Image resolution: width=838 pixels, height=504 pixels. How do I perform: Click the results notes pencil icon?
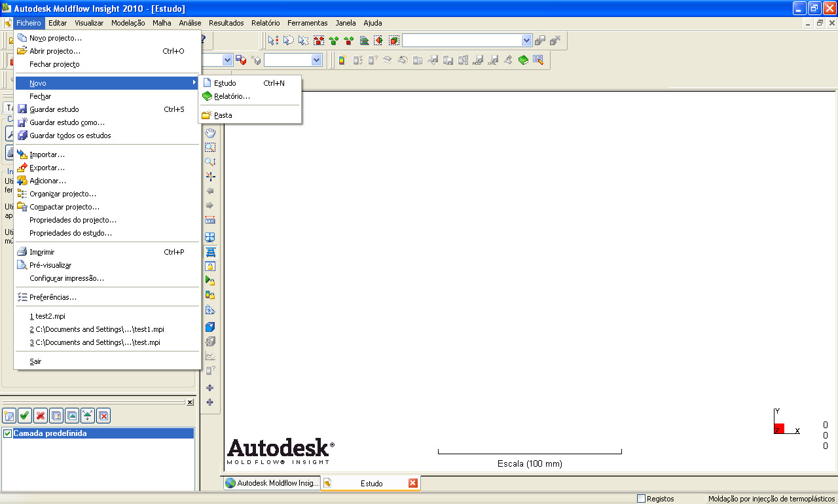[538, 60]
